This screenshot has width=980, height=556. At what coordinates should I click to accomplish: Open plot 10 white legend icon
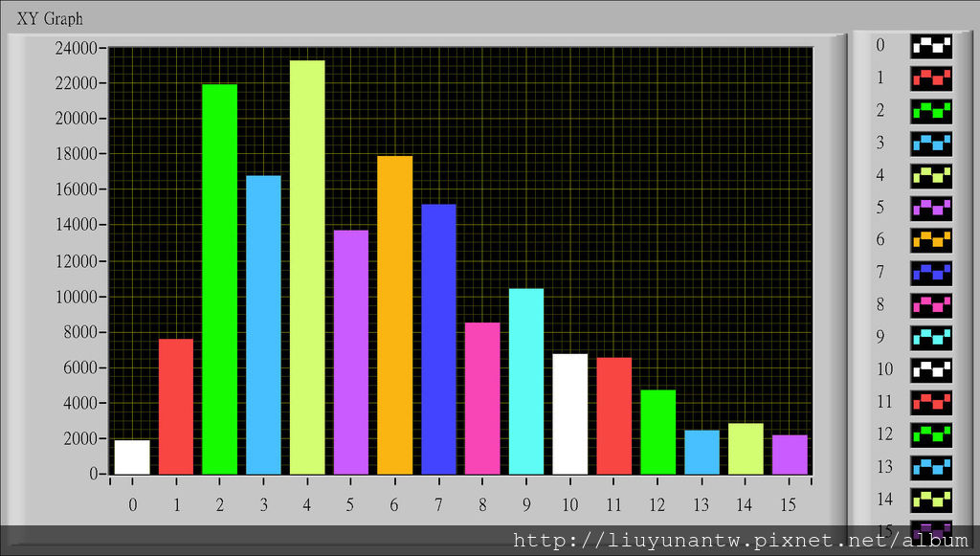point(931,370)
